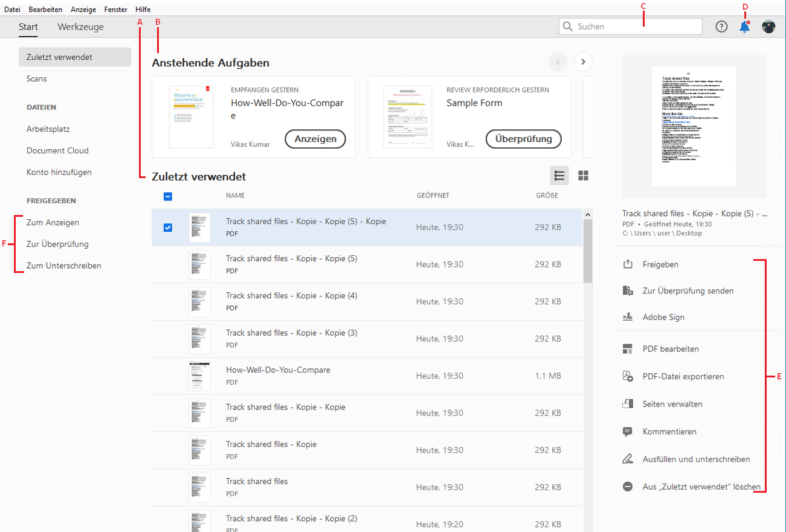Click the PDF-Datei exportieren icon

click(628, 376)
